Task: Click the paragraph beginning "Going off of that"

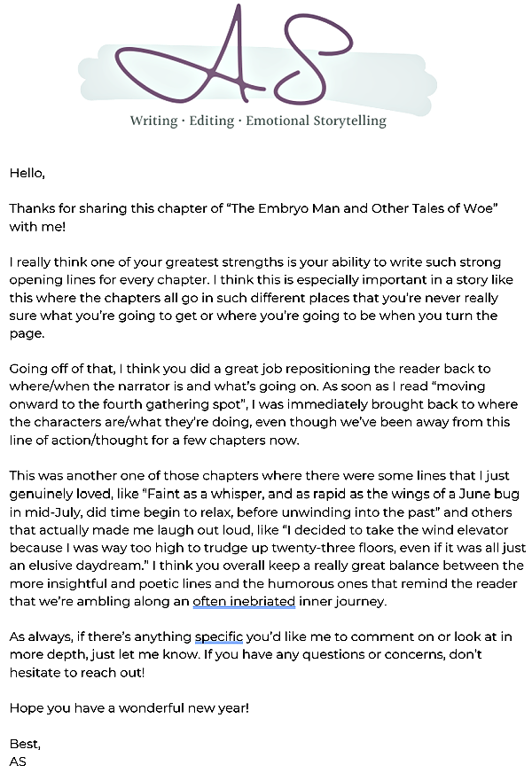Action: pyautogui.click(x=263, y=404)
